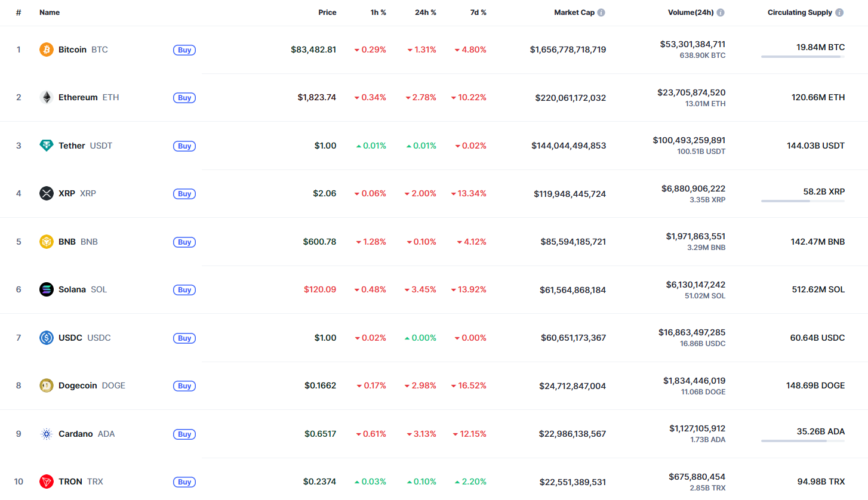Open the Solana SOL name link
Screen dimensions: 868x500
point(82,289)
